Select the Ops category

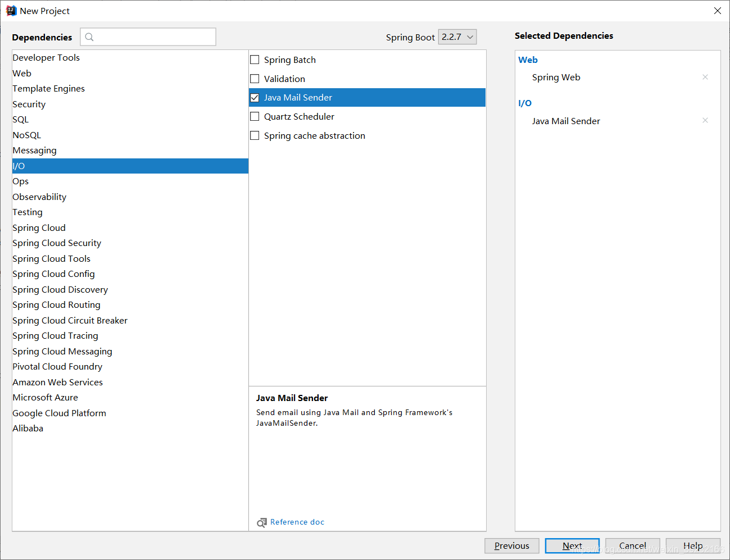point(130,181)
